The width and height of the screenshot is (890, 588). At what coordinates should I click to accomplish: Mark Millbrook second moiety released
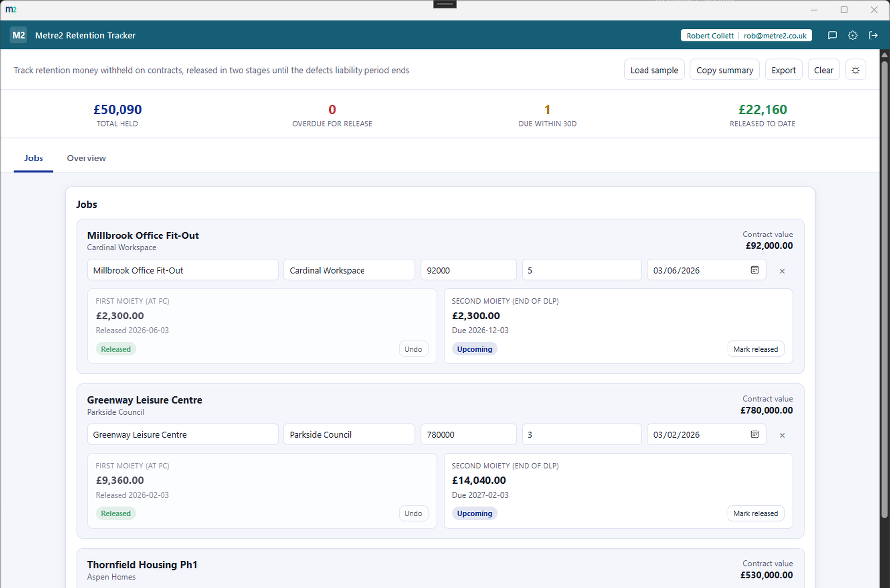pos(756,349)
